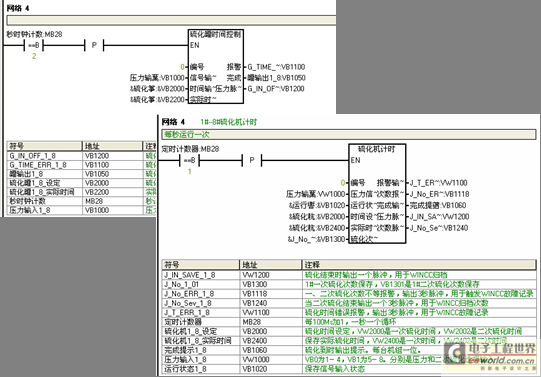The image size is (541, 377).
Task: Select the VB1118 address cell
Action: point(270,294)
